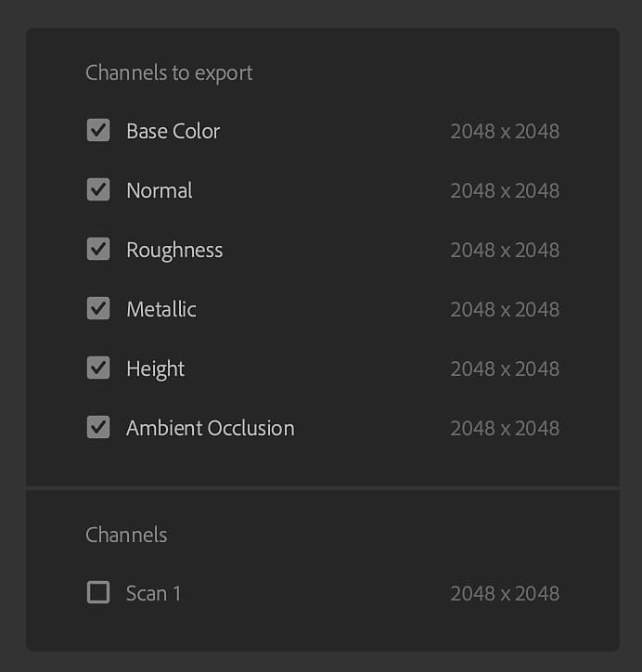Click the Base Color label
This screenshot has height=672, width=642.
tap(173, 131)
